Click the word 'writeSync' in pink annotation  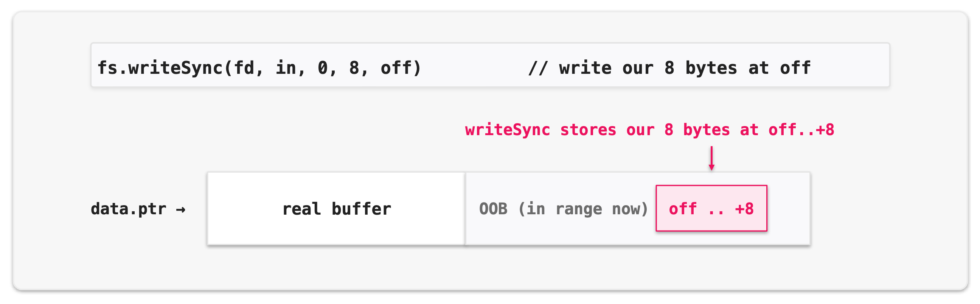508,130
